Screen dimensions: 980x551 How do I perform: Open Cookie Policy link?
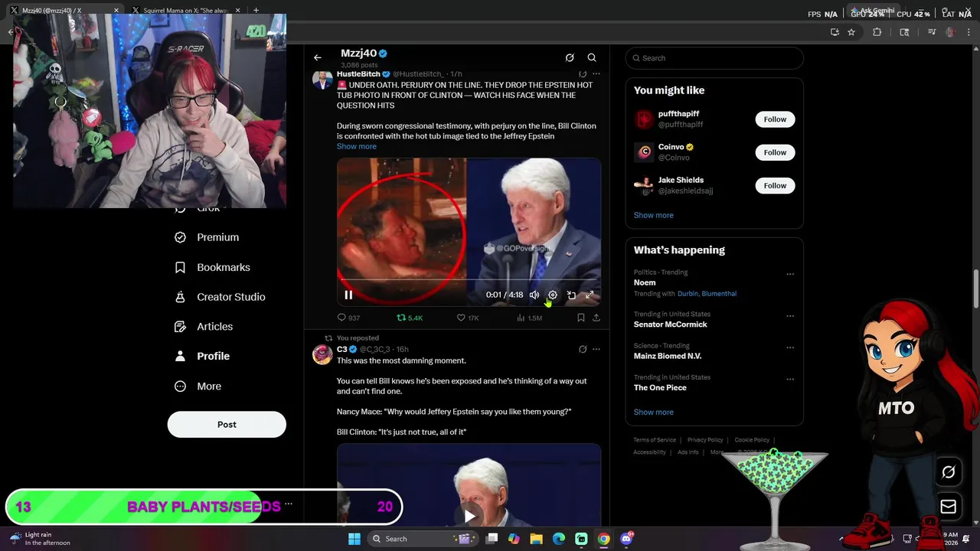(752, 440)
